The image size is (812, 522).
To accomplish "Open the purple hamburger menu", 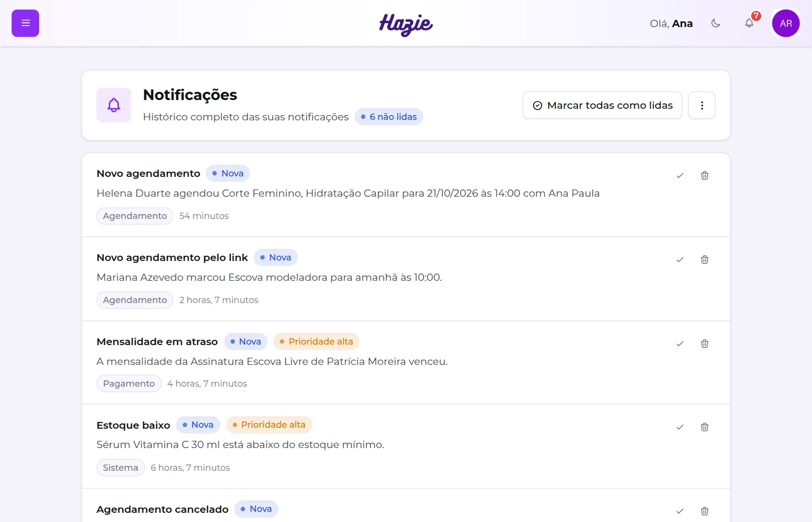I will pos(25,23).
